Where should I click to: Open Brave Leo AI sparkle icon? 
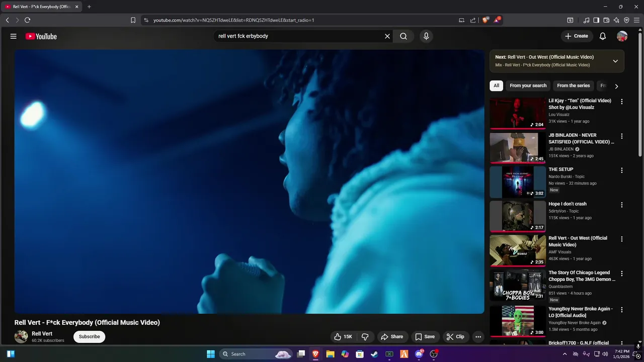tap(616, 20)
